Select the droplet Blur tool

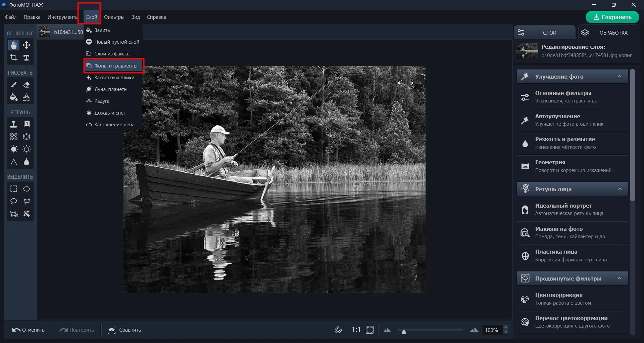click(27, 162)
